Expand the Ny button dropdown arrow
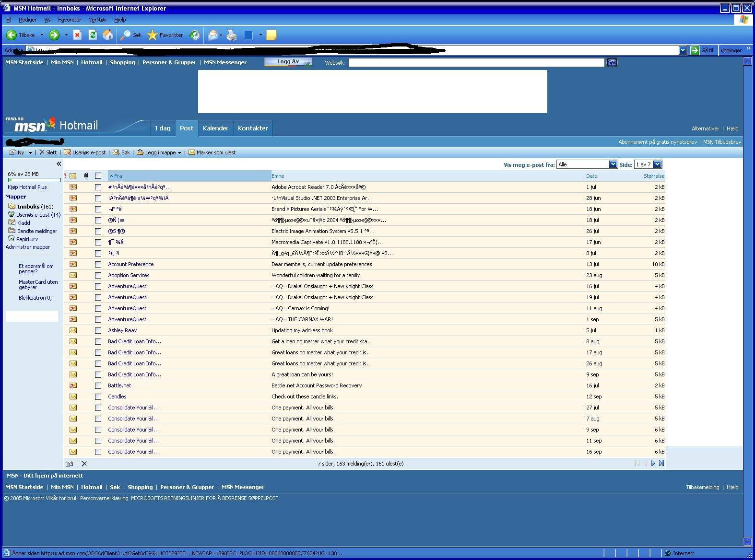 (30, 153)
